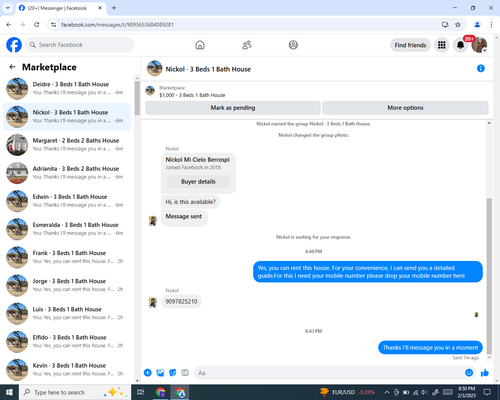Focus the Search Facebook field

pyautogui.click(x=80, y=45)
